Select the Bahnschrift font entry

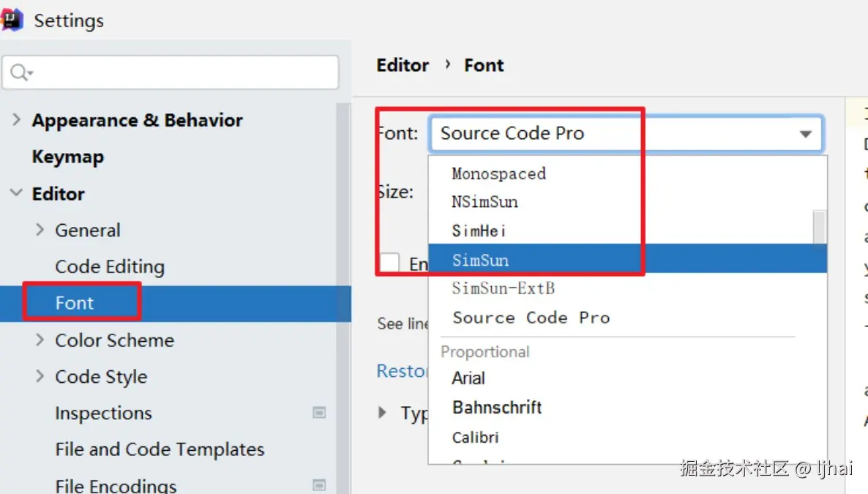[x=497, y=408]
